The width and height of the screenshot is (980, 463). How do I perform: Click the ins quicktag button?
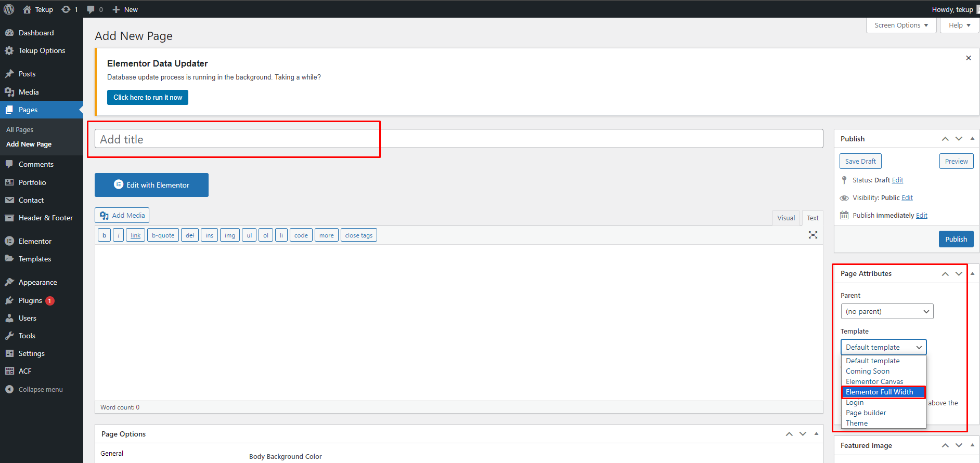click(209, 235)
